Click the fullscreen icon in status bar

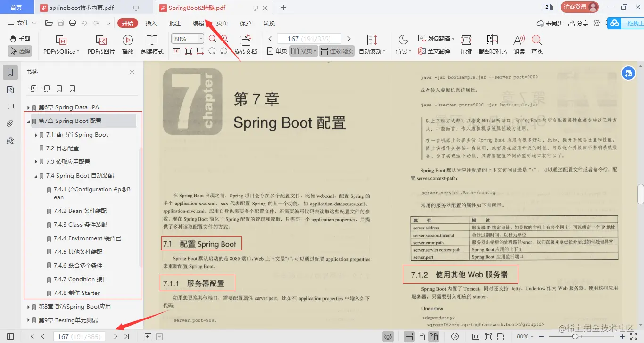point(634,336)
